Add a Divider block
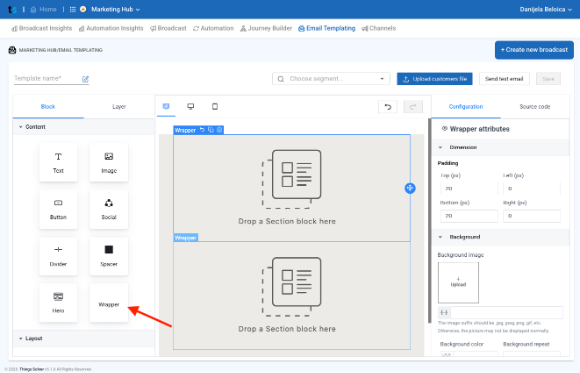 58,256
